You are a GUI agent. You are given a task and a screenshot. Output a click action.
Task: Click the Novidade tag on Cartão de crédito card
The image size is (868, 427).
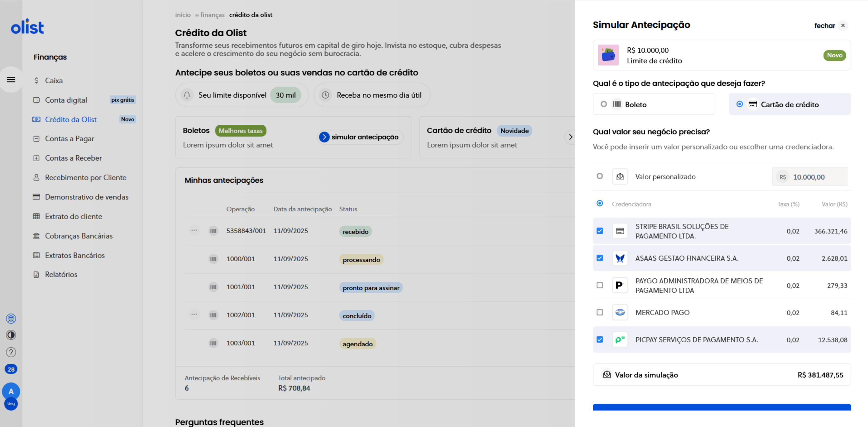[514, 131]
